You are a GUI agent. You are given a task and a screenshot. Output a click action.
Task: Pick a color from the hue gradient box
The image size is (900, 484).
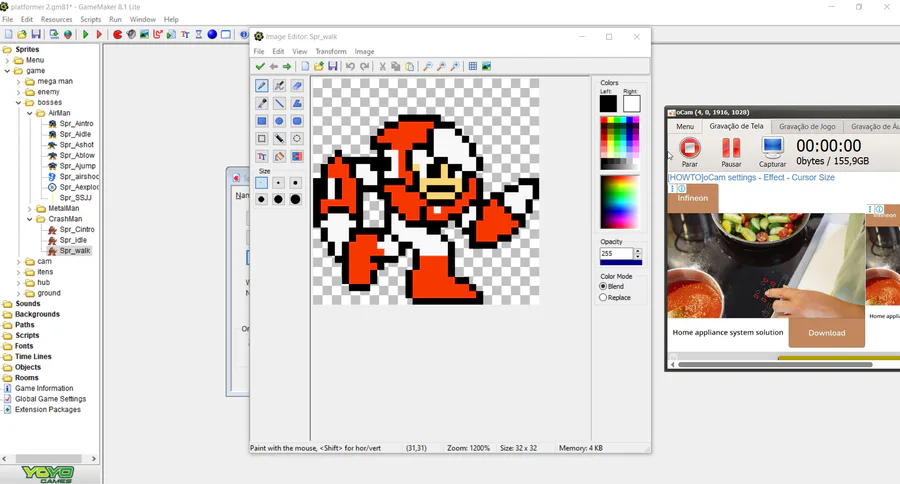tap(619, 203)
